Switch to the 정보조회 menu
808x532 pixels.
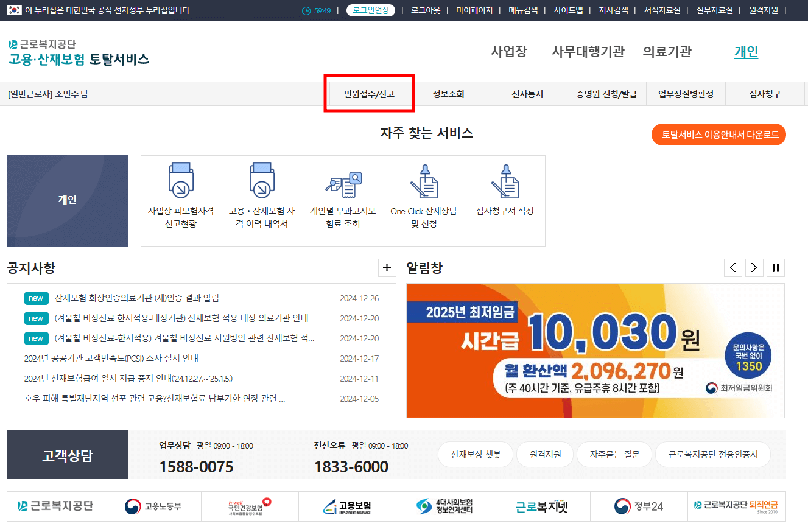448,93
